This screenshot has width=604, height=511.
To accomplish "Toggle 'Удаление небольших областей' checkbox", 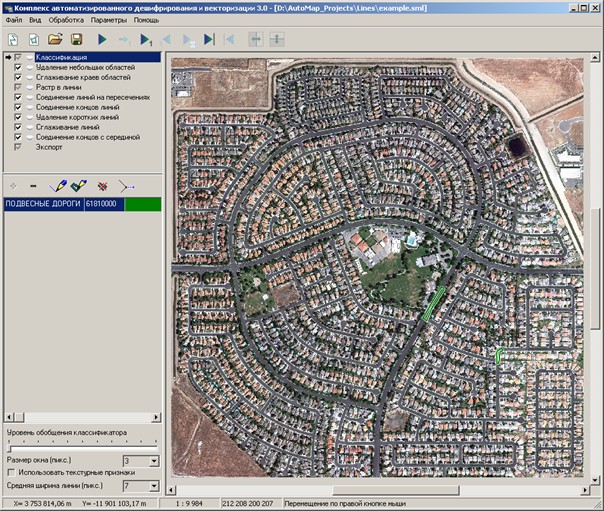I will 19,68.
